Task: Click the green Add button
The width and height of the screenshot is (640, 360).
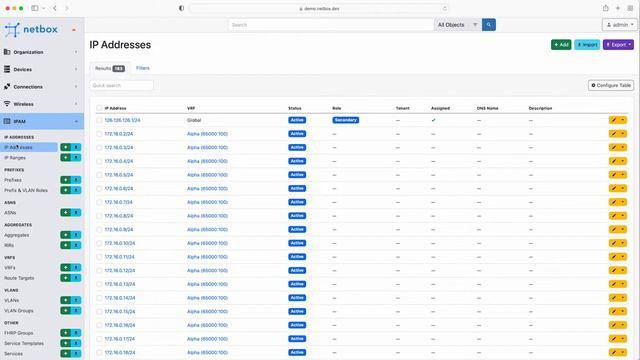Action: coord(561,44)
